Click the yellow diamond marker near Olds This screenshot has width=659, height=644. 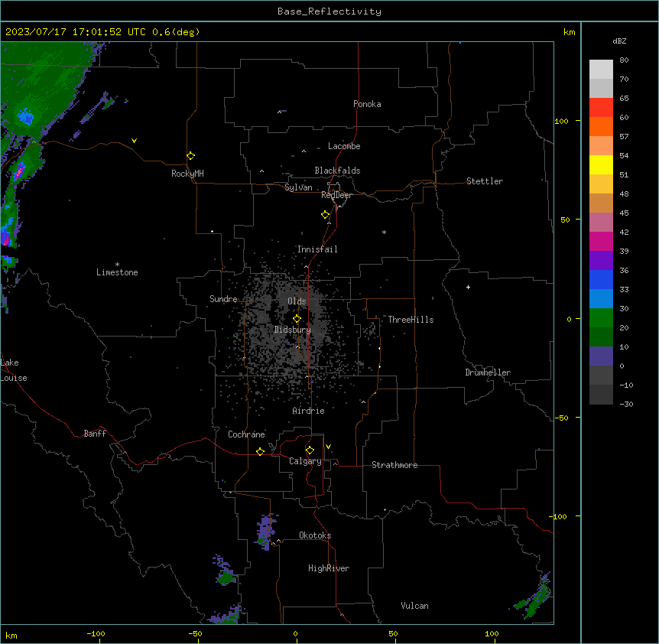(297, 319)
